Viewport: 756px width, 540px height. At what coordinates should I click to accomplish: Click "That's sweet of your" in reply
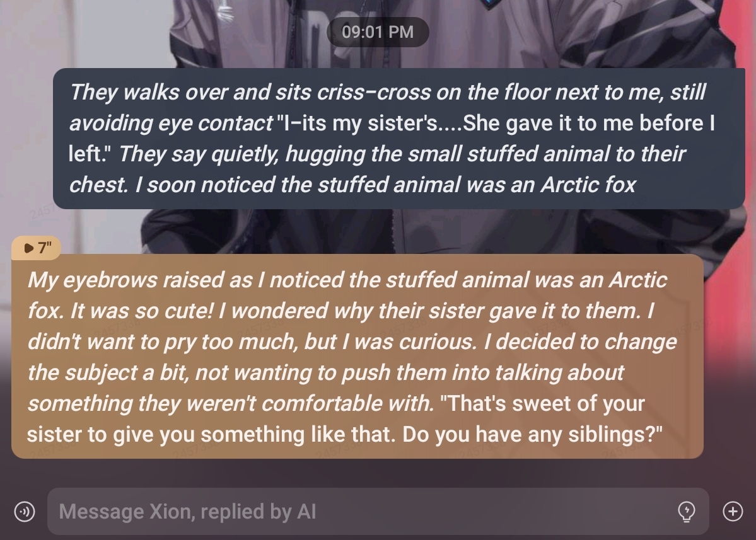pos(542,403)
